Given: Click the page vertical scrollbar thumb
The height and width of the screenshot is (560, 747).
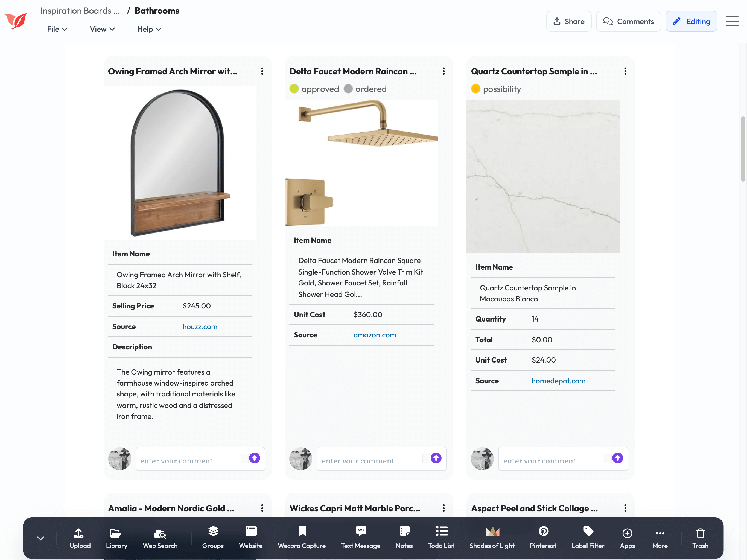Looking at the screenshot, I should coord(743,149).
